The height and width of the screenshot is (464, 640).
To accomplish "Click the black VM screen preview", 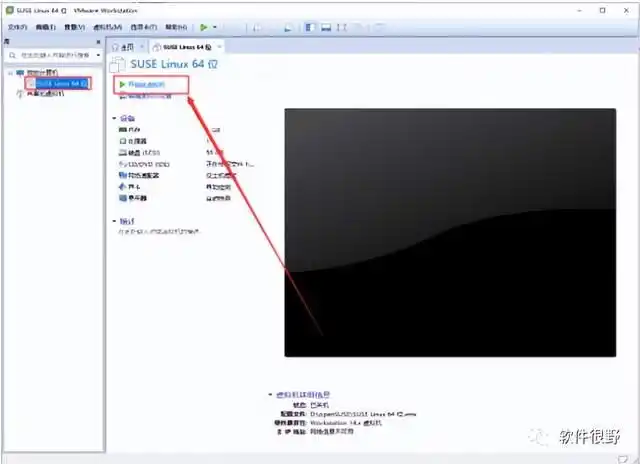I will coord(450,233).
